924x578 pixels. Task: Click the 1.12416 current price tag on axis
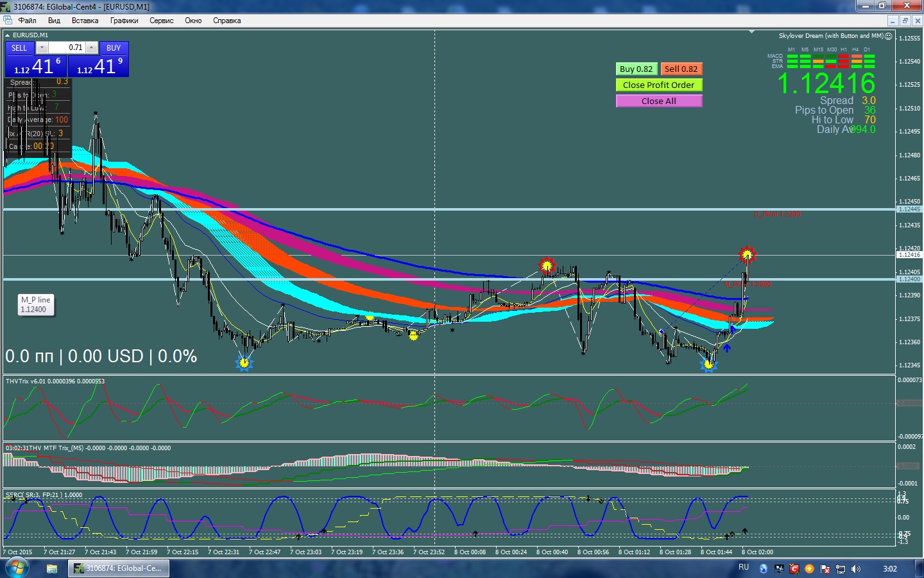[x=909, y=255]
